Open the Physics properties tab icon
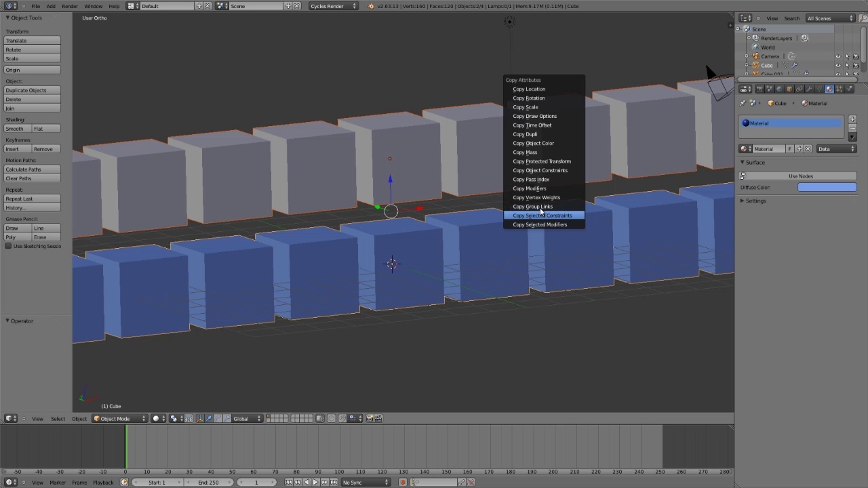This screenshot has height=488, width=868. tap(850, 89)
